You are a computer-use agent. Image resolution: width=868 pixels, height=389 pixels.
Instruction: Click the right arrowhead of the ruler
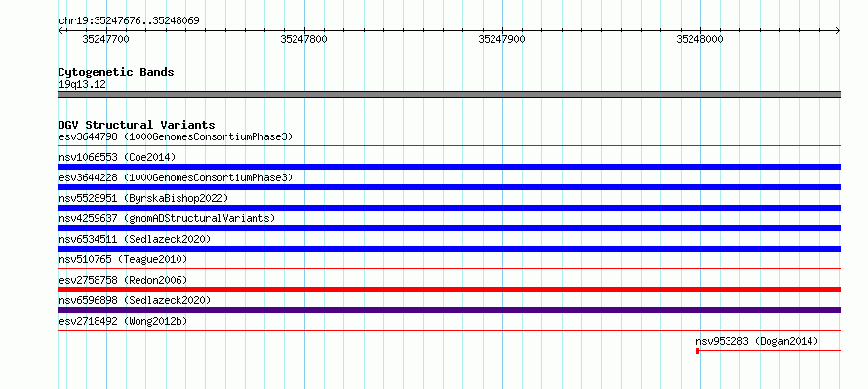coord(838,31)
